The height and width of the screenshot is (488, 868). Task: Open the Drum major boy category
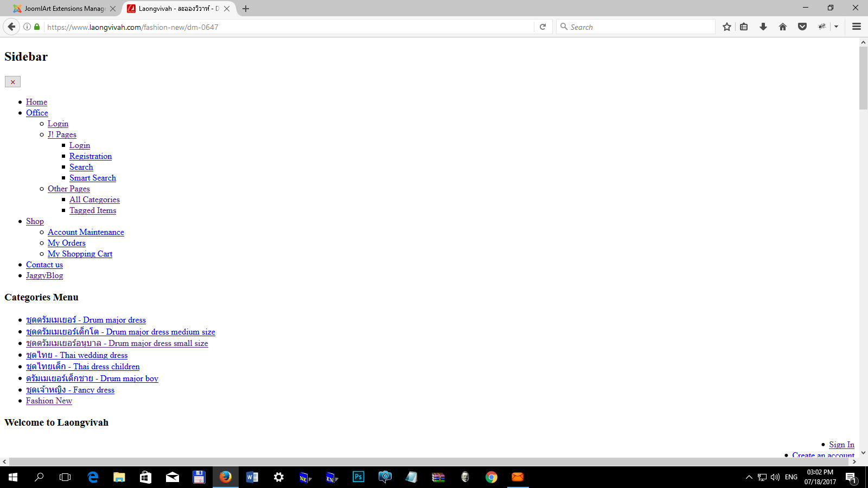(x=92, y=378)
